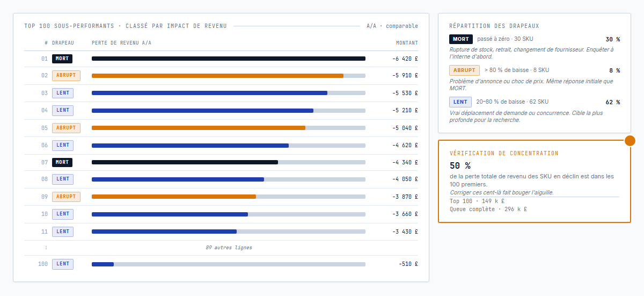
Task: Click the "Drapeau" column header
Action: [63, 42]
